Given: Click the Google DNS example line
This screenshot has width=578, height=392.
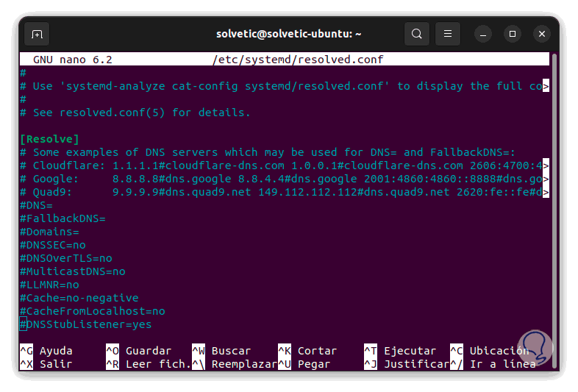Looking at the screenshot, I should point(284,179).
